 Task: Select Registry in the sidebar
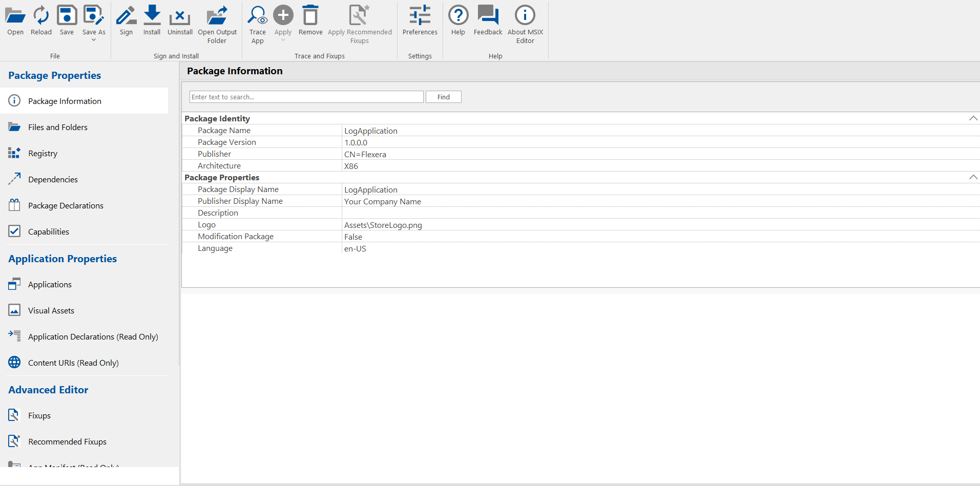(43, 153)
